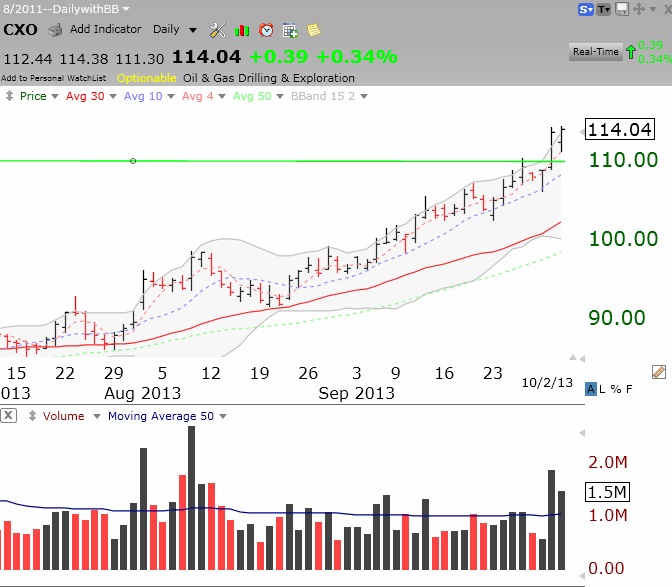Click the 110.00 price axis label
This screenshot has width=672, height=587.
(624, 160)
